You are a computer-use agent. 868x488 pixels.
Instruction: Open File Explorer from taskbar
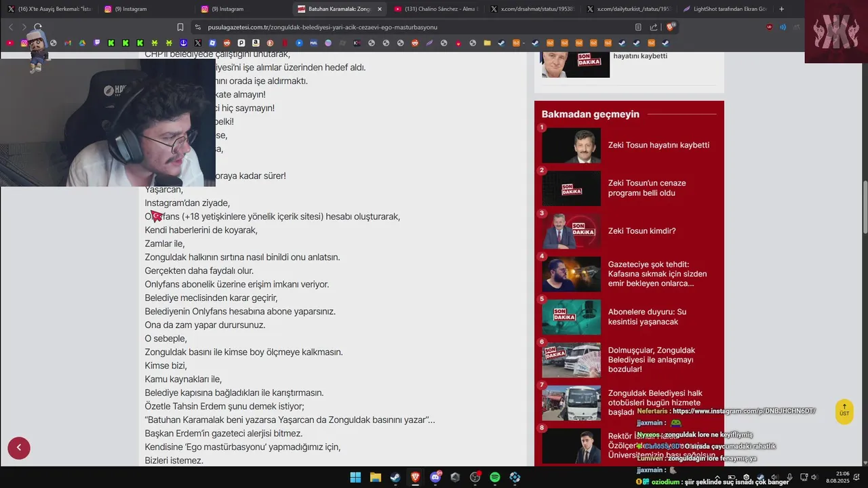pyautogui.click(x=375, y=477)
